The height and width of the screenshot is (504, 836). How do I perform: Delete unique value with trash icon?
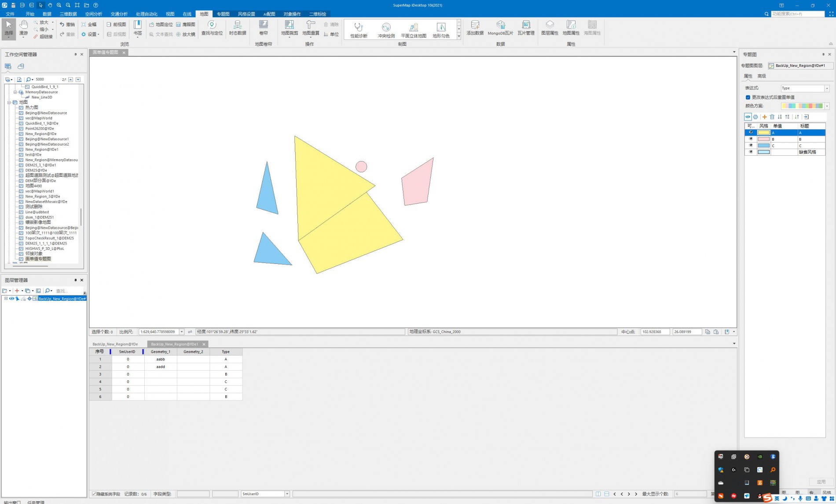(772, 117)
